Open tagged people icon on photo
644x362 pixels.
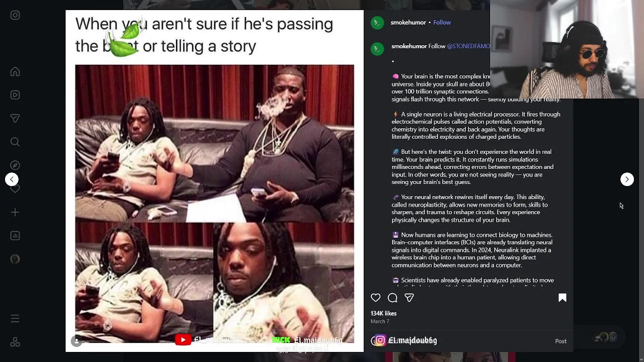[76, 341]
